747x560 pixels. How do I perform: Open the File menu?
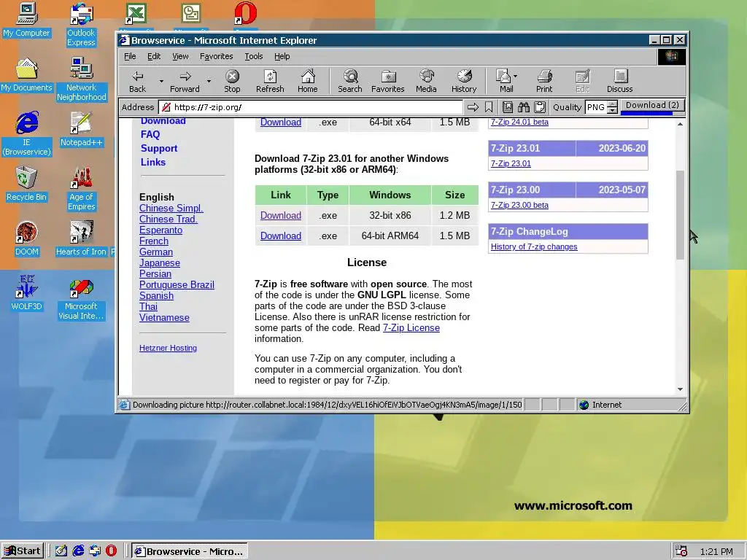coord(130,56)
